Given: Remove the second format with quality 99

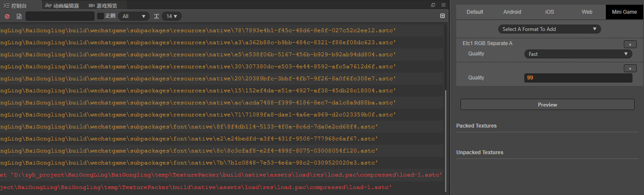Looking at the screenshot, I should (x=630, y=68).
